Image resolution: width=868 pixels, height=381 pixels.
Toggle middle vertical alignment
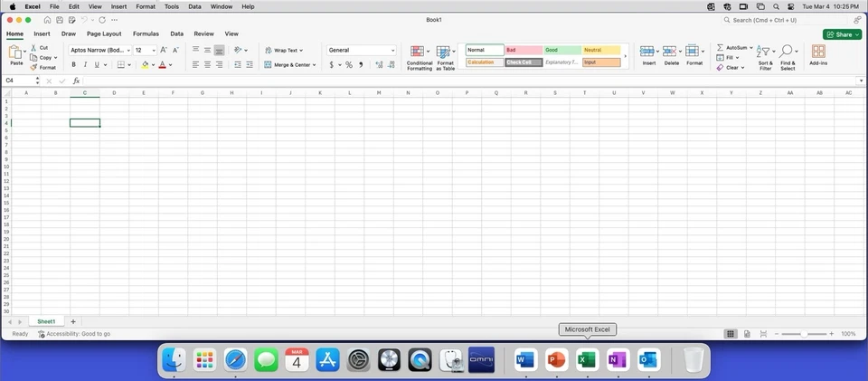click(x=208, y=50)
